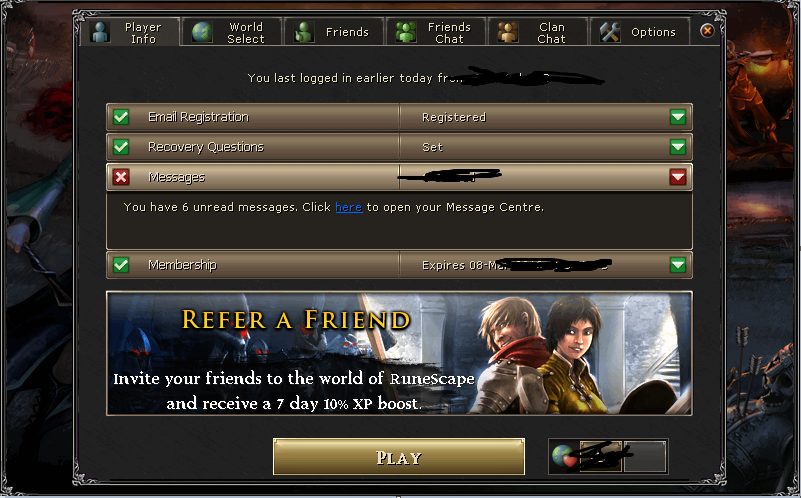801x498 pixels.
Task: Open Message Centre via 'here' link
Action: tap(348, 207)
